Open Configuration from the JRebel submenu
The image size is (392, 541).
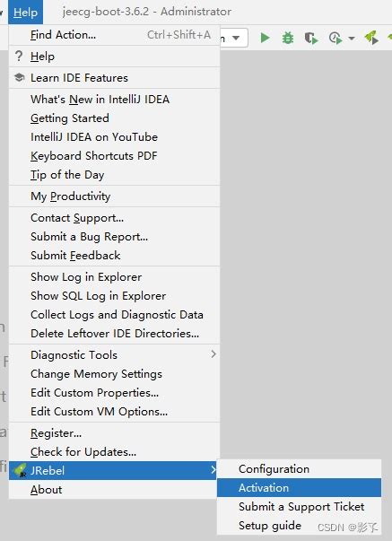(300, 469)
